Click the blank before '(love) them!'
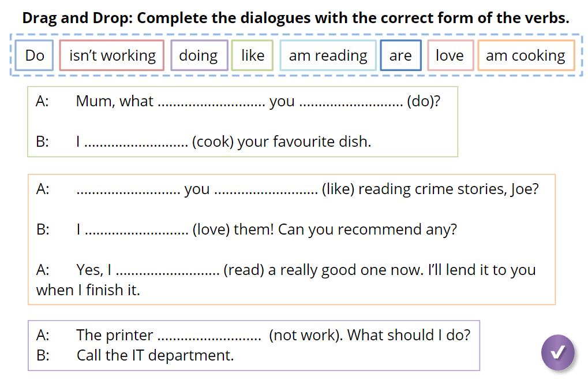 click(x=137, y=231)
